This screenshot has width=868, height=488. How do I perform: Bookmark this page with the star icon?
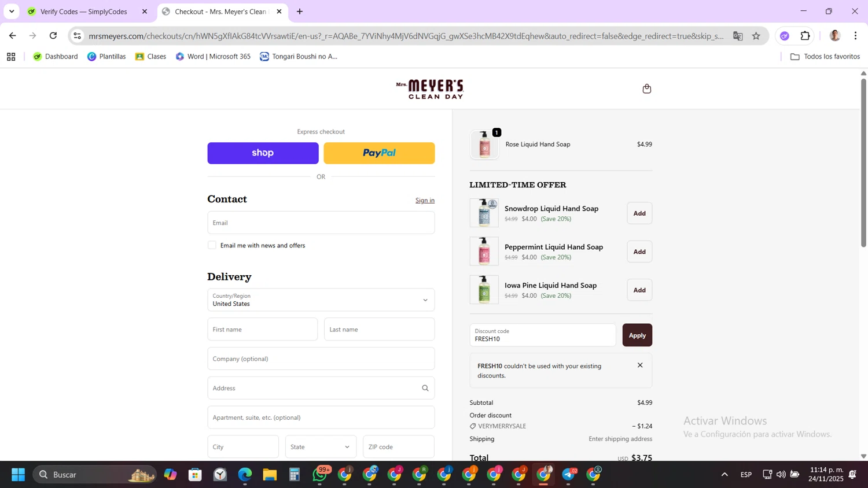756,36
